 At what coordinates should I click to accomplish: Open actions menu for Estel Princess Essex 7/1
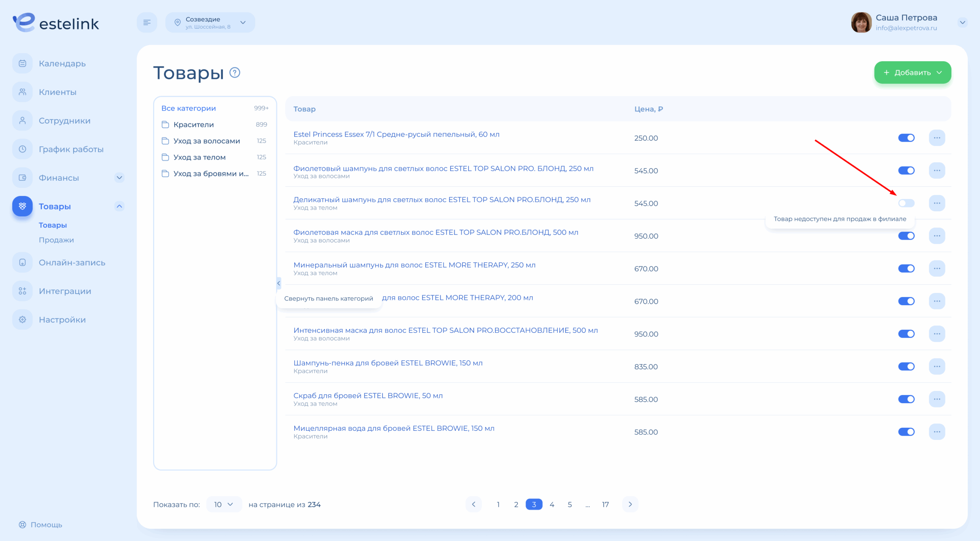click(937, 138)
